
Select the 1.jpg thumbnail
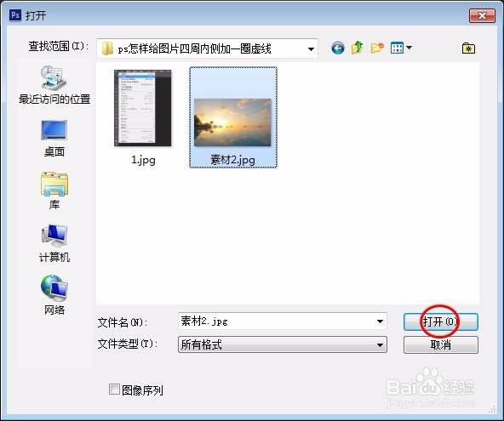[x=143, y=108]
